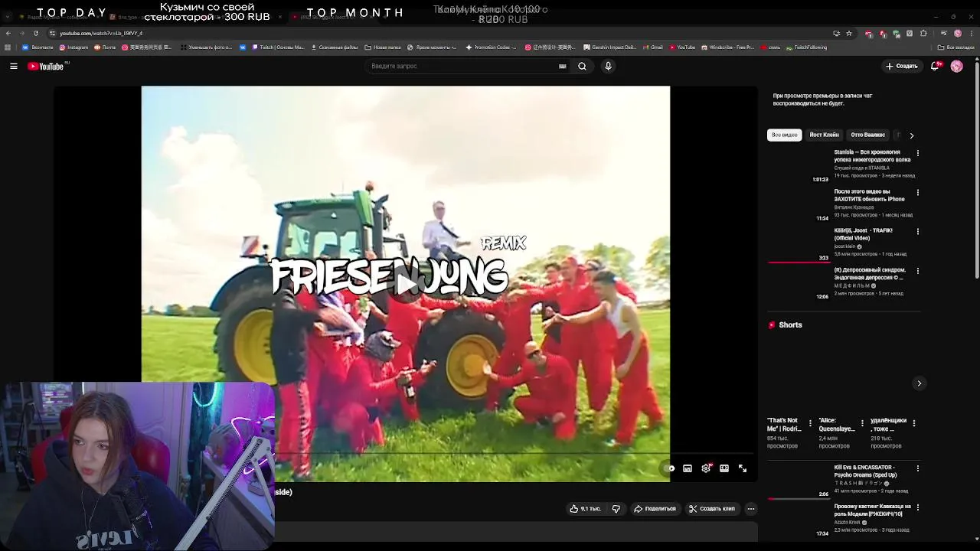Play the video with center play button
This screenshot has width=980, height=551.
(405, 284)
